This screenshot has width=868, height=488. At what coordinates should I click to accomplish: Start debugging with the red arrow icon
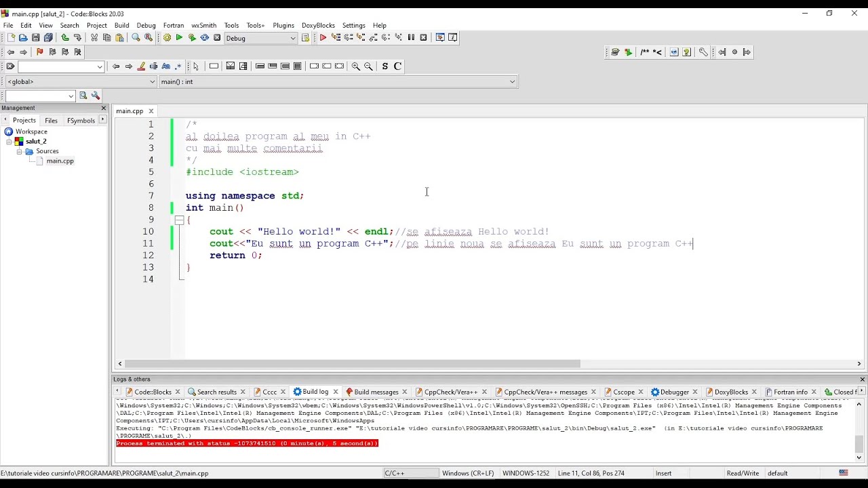(x=323, y=38)
